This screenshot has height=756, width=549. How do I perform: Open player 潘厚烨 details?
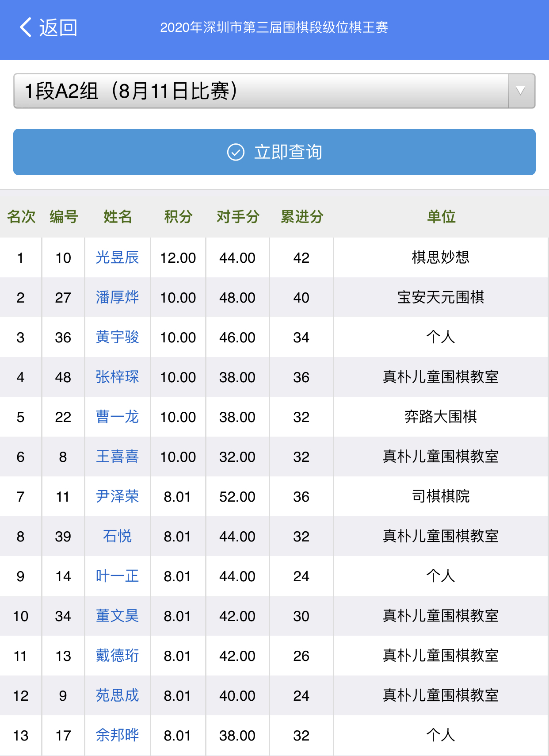pos(117,297)
